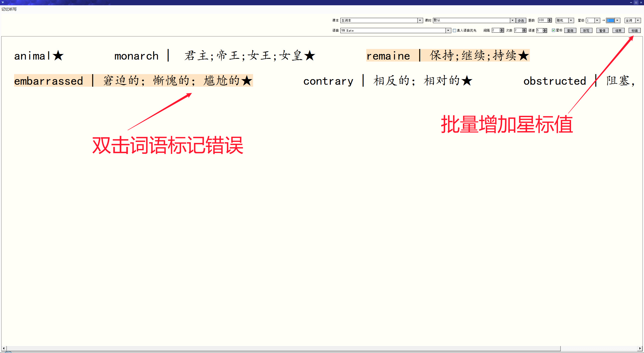Click the 查询 (query) button
This screenshot has height=353, width=644.
point(570,30)
